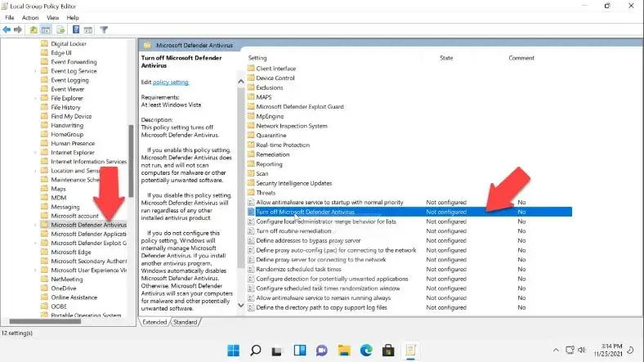The image size is (644, 362).
Task: Toggle the Show/Hide Action Pane icon
Action: [88, 29]
